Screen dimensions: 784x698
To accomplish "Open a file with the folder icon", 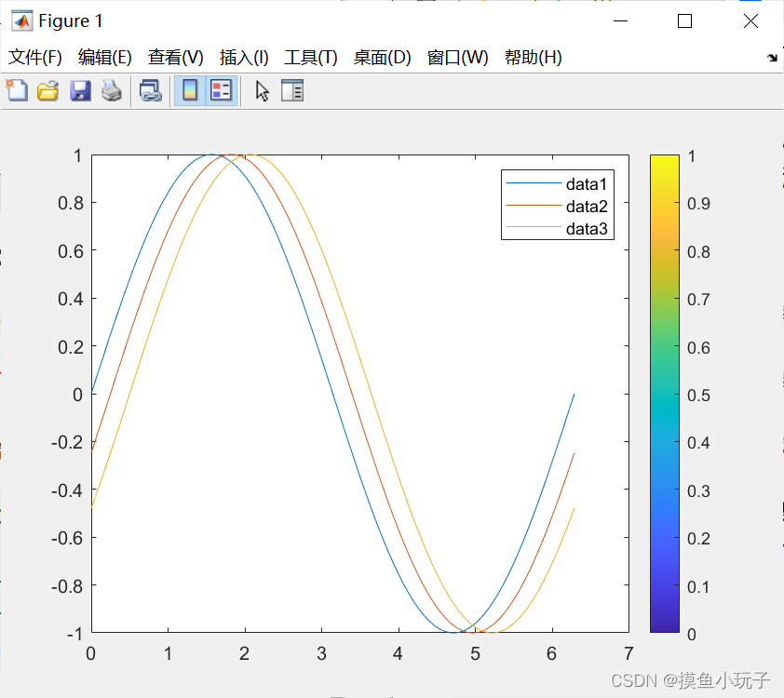I will [48, 91].
